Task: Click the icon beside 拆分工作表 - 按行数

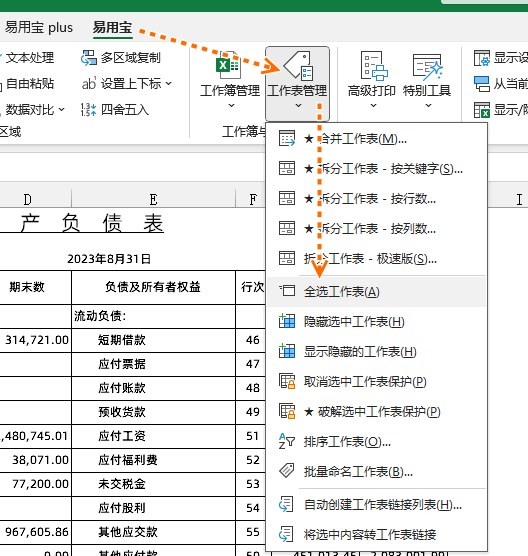Action: pyautogui.click(x=287, y=199)
